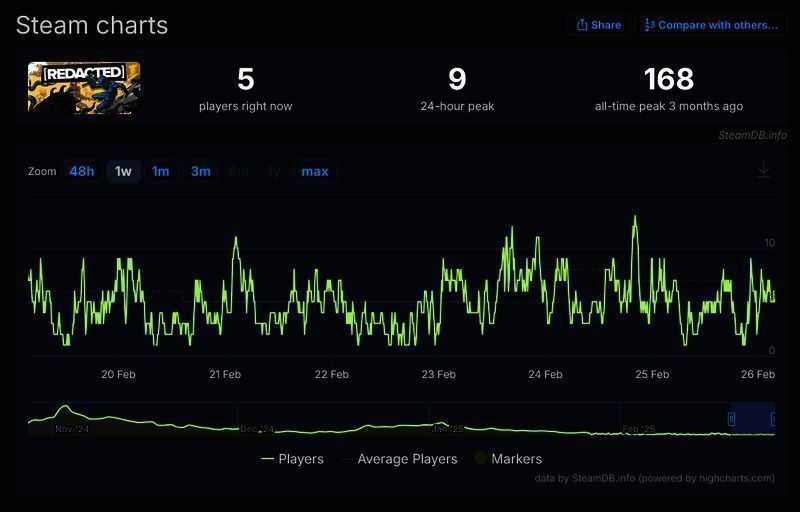Open Compare with others option
The image size is (800, 512).
point(709,25)
